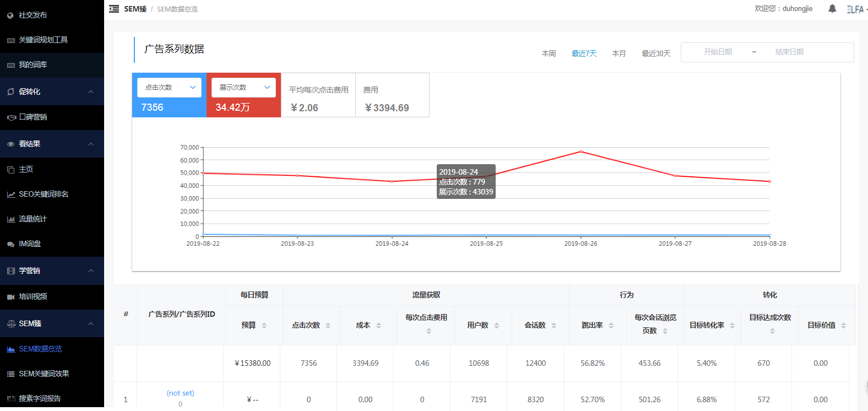Image resolution: width=868 pixels, height=411 pixels.
Task: Collapse the 促转化 sidebar section
Action: click(x=91, y=91)
